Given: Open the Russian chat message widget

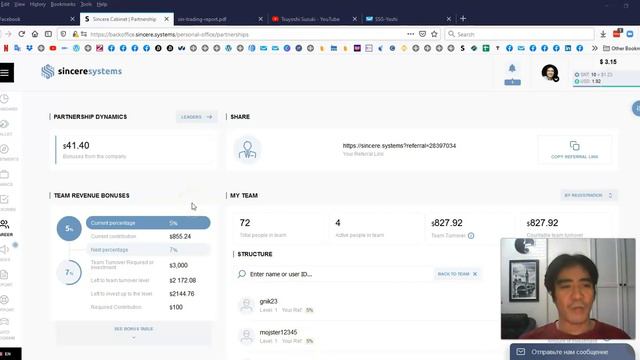Looking at the screenshot, I should point(572,352).
